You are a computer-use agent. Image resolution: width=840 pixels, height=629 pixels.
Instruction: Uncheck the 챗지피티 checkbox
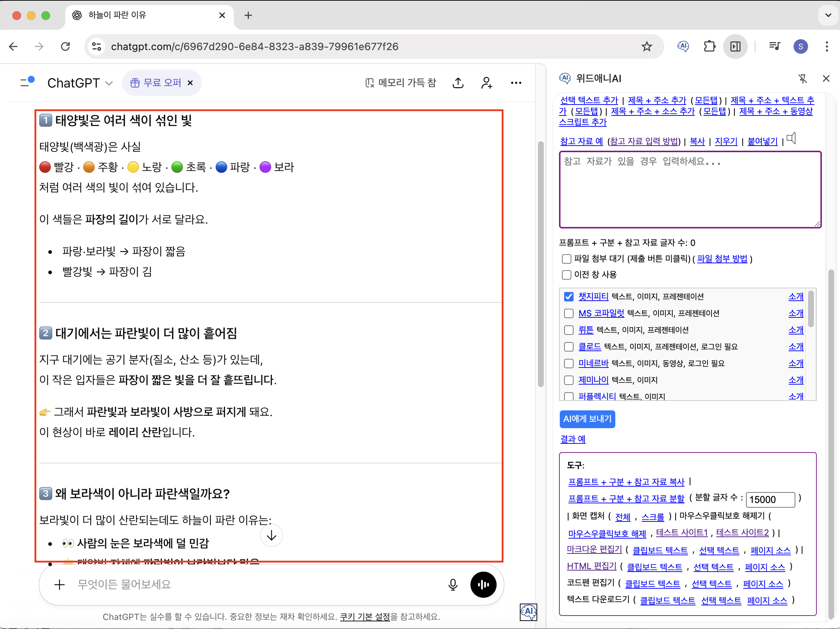(x=568, y=297)
